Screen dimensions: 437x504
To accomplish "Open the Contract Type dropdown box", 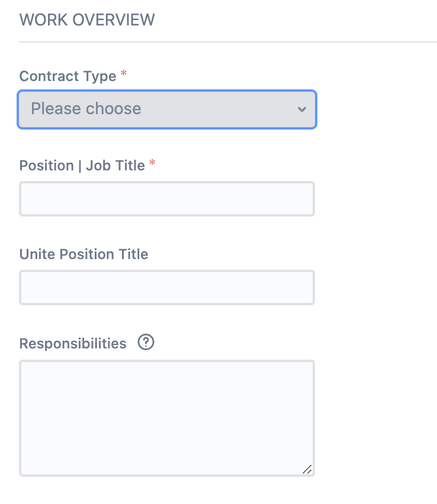I will [x=167, y=109].
